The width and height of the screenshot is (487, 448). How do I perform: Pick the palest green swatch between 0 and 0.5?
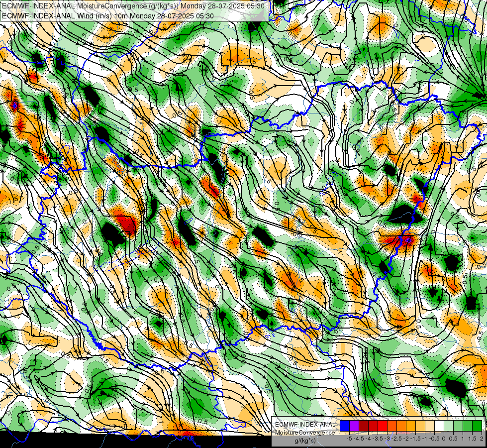tap(449, 426)
